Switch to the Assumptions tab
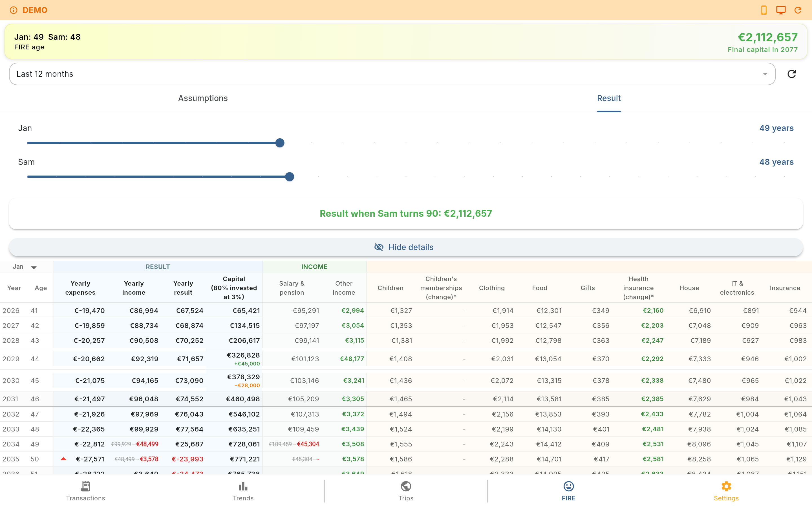This screenshot has height=508, width=812. 203,98
